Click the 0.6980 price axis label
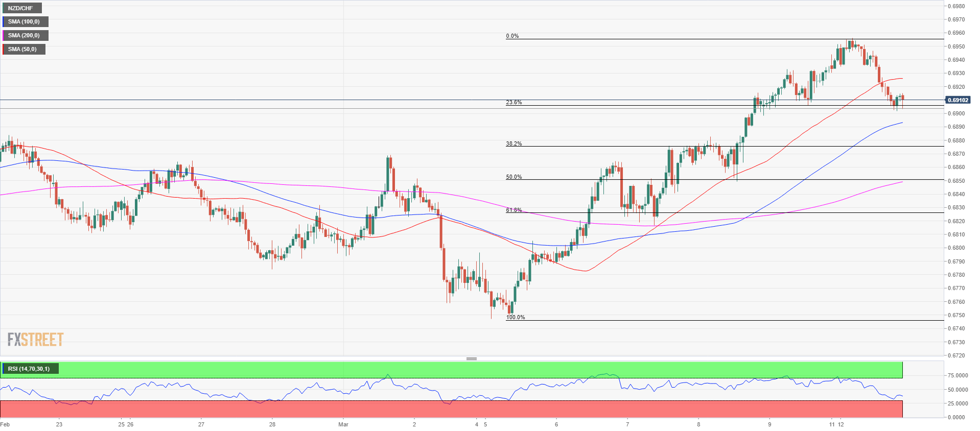 pos(956,6)
